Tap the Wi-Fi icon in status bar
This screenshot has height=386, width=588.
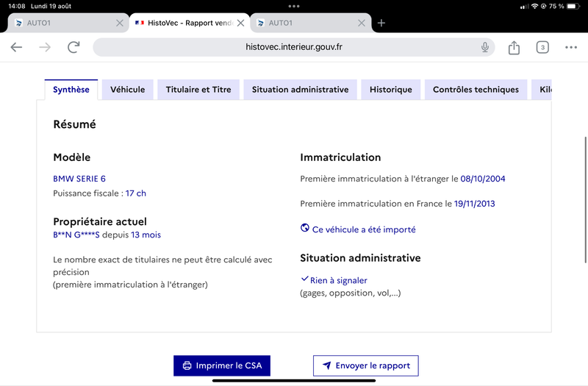click(534, 6)
